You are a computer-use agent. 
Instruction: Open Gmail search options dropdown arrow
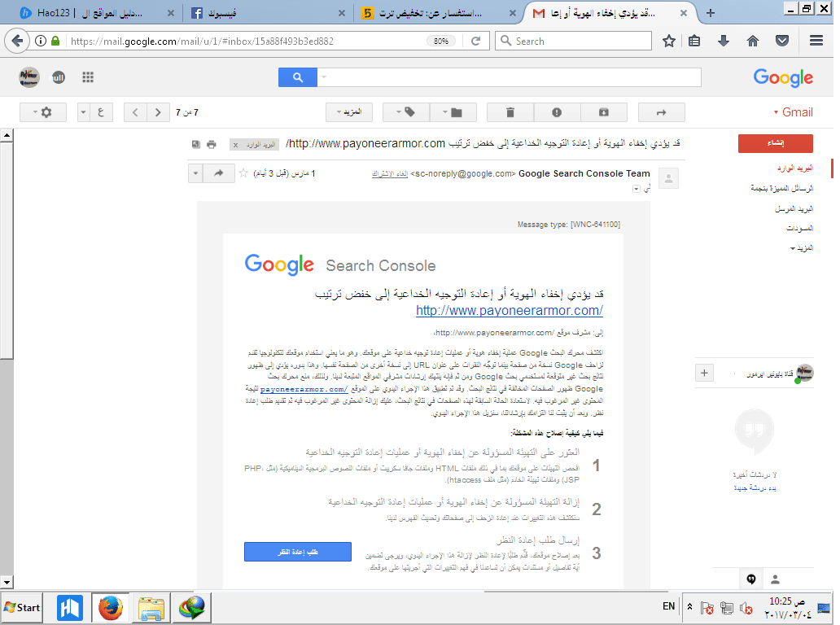pyautogui.click(x=323, y=77)
